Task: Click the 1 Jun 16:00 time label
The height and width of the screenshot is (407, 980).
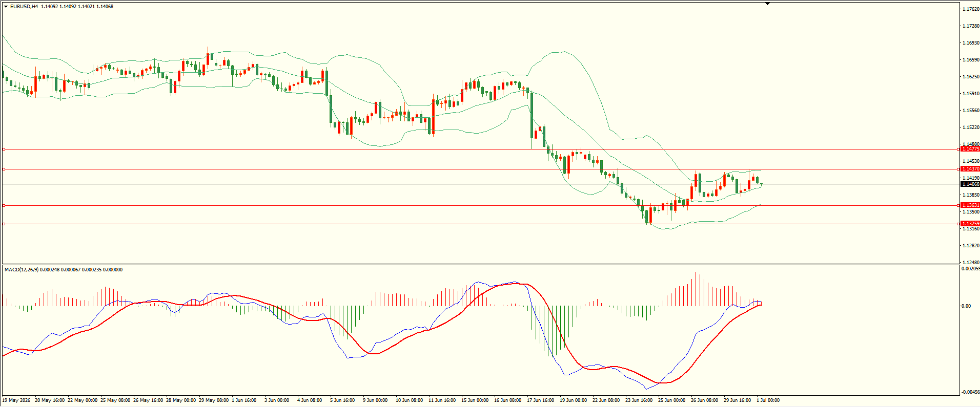Action: click(x=244, y=400)
